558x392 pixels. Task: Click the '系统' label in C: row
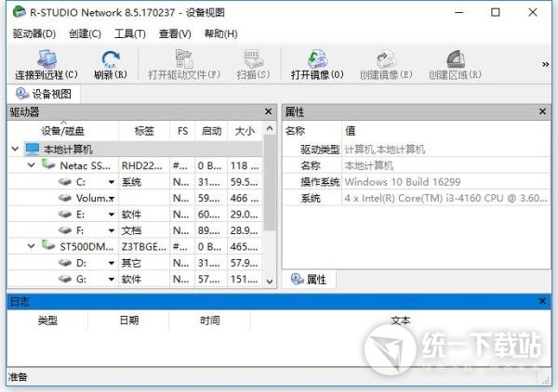(x=131, y=182)
